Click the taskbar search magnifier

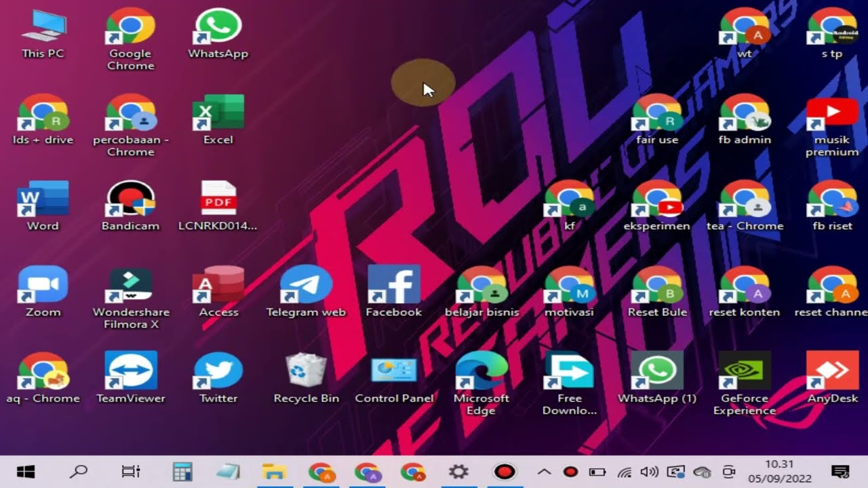pos(79,472)
